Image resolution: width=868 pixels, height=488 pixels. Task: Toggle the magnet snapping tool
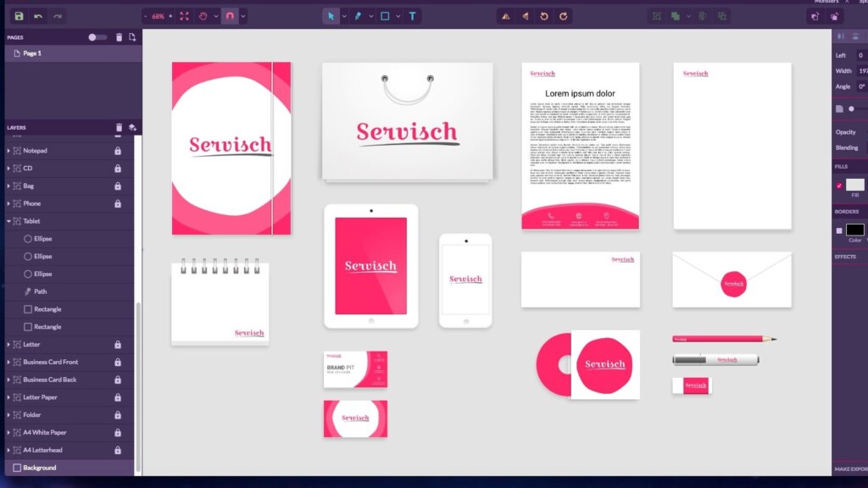coord(230,16)
